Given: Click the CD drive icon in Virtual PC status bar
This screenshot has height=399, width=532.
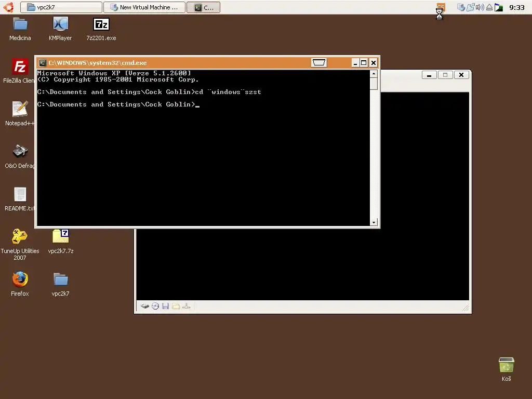Looking at the screenshot, I should (x=155, y=306).
